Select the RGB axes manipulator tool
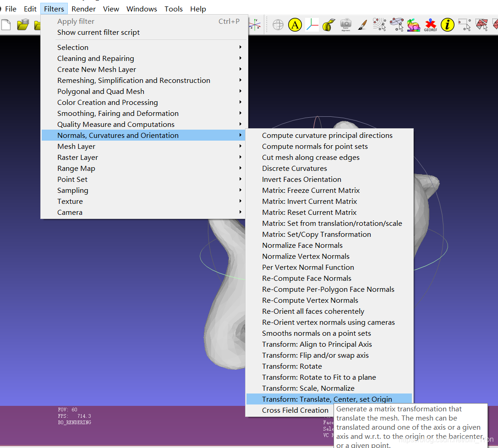The height and width of the screenshot is (448, 498). [312, 25]
